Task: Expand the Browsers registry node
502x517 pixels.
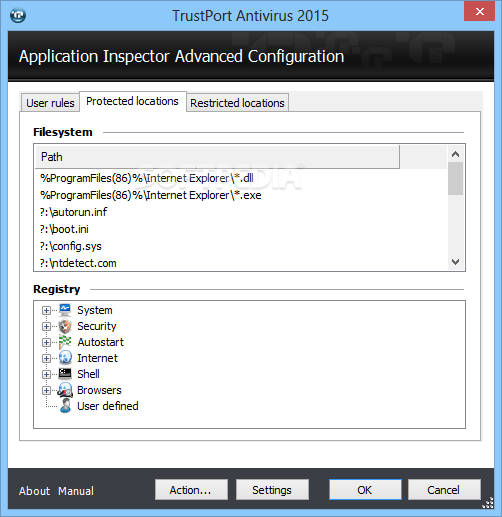Action: 46,390
